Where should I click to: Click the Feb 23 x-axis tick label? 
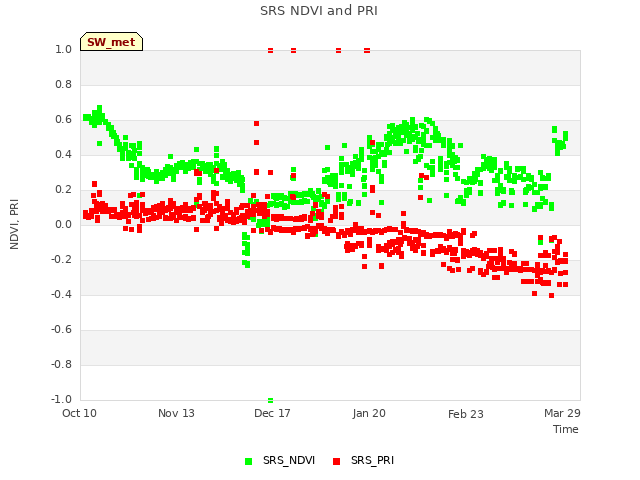click(466, 414)
